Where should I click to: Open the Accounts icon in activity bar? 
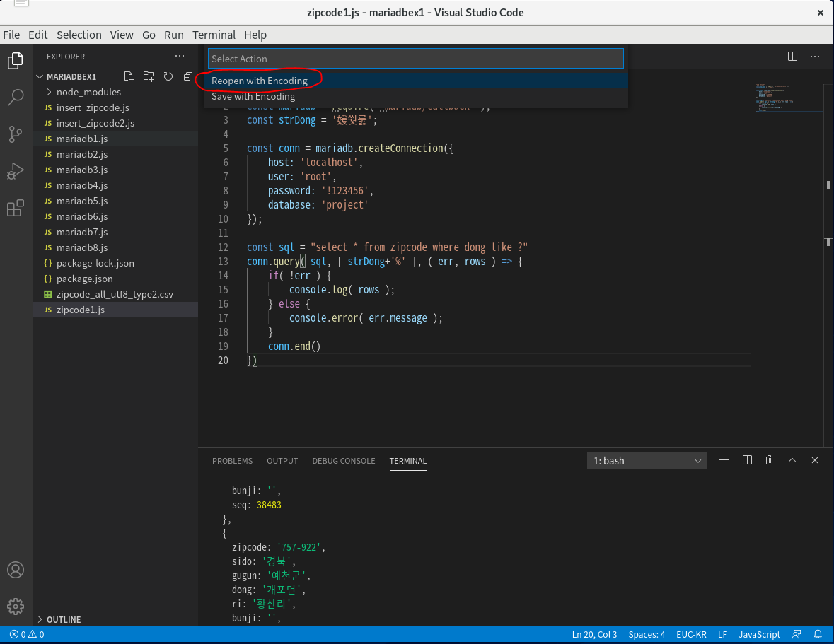[16, 570]
